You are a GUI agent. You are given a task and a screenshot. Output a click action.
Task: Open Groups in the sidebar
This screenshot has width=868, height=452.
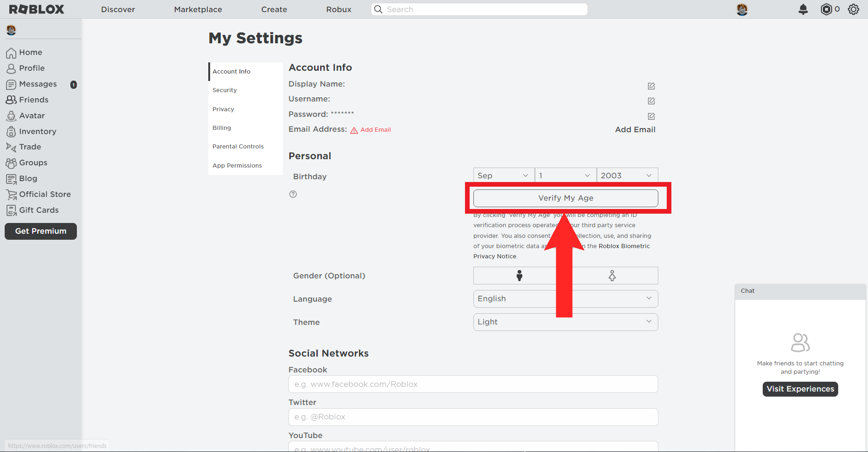pyautogui.click(x=27, y=163)
